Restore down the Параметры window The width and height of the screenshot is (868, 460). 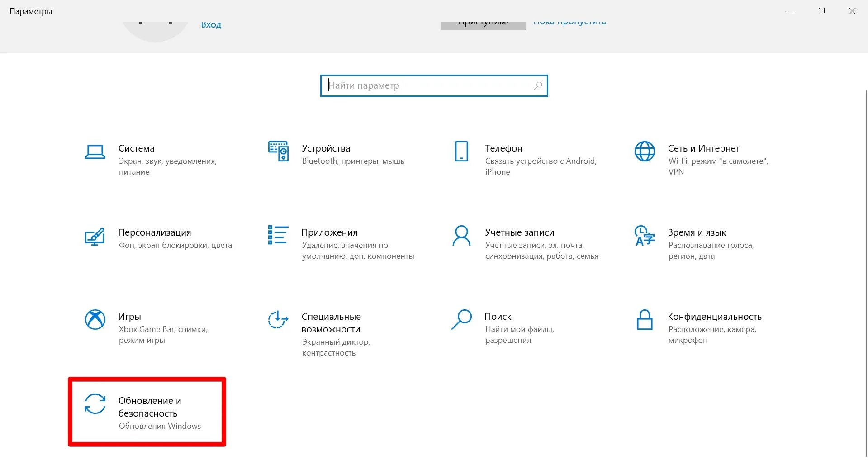(821, 11)
